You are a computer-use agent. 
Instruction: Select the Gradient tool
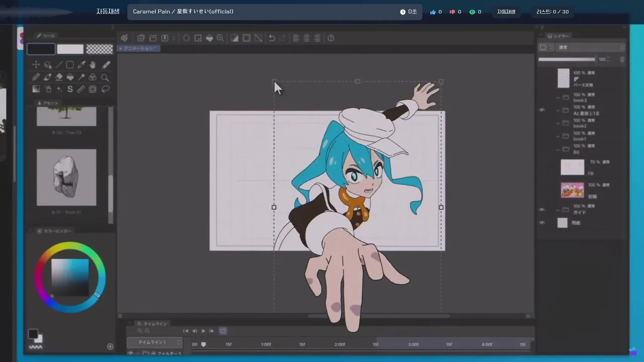click(36, 89)
